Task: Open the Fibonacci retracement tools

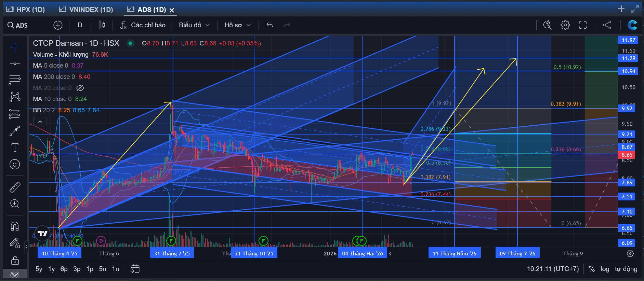Action: 15,80
